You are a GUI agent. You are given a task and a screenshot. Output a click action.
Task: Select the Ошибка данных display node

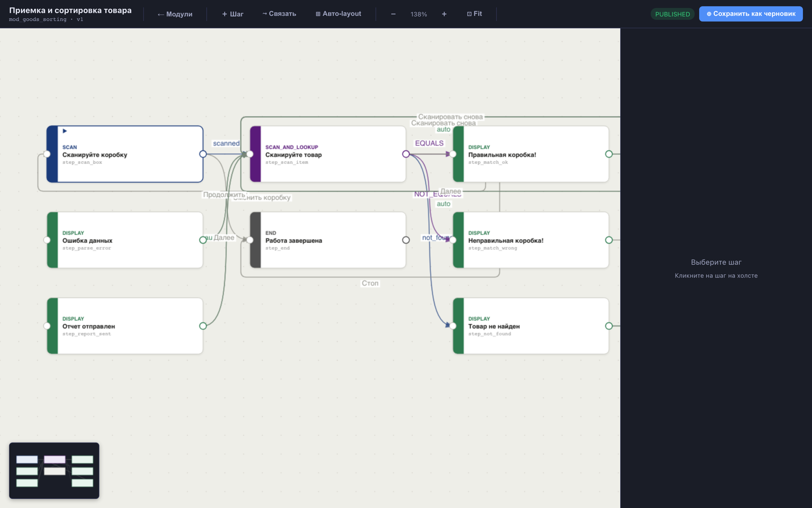pos(125,240)
